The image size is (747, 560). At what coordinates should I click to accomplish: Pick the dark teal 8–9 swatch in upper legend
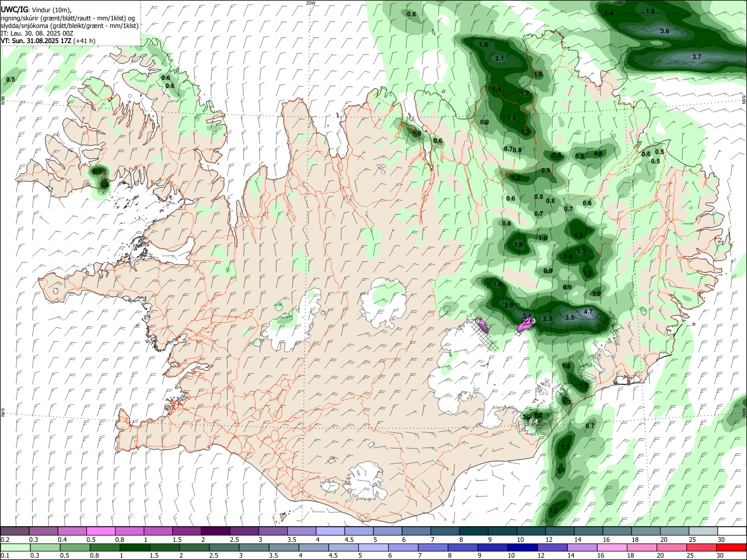click(474, 531)
